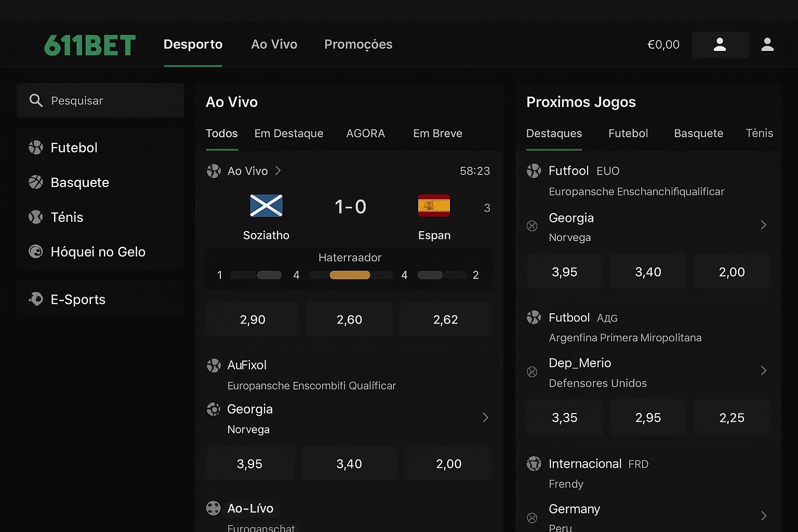The image size is (798, 532).
Task: Select the Basquete tab in Proximos Jogos
Action: coord(698,134)
